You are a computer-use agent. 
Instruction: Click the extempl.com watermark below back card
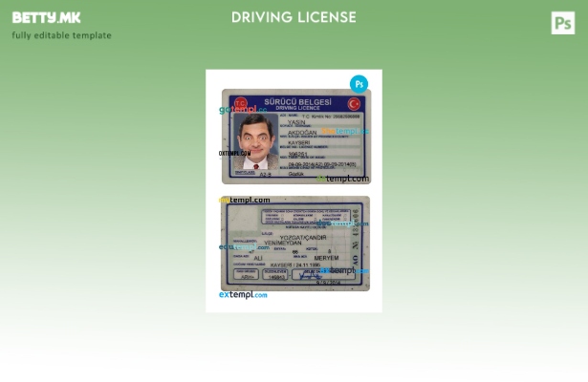coord(243,294)
